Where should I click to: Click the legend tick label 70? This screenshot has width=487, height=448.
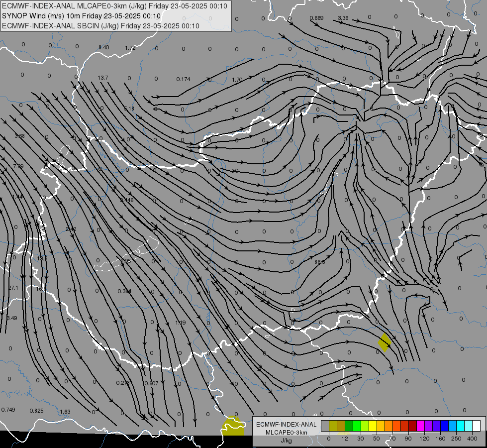(392, 439)
